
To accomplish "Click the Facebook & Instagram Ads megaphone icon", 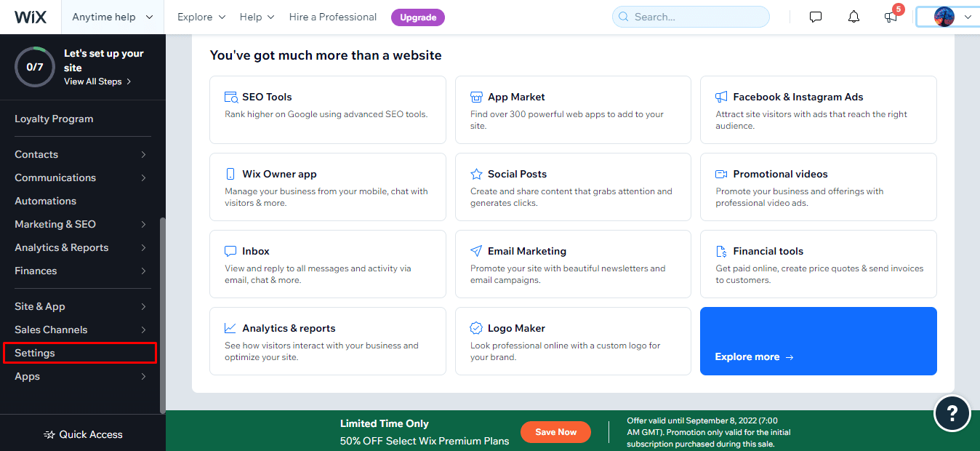I will (721, 97).
